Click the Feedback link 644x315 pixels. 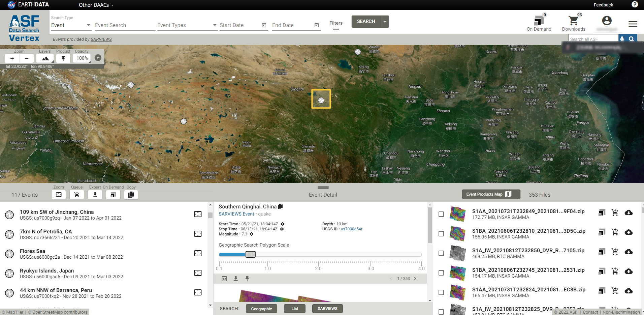click(x=603, y=5)
